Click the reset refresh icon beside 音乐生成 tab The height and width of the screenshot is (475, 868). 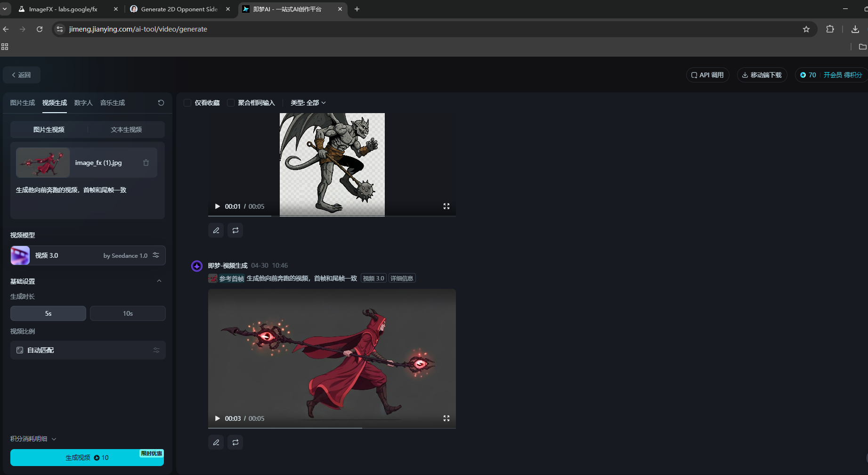[x=161, y=103]
